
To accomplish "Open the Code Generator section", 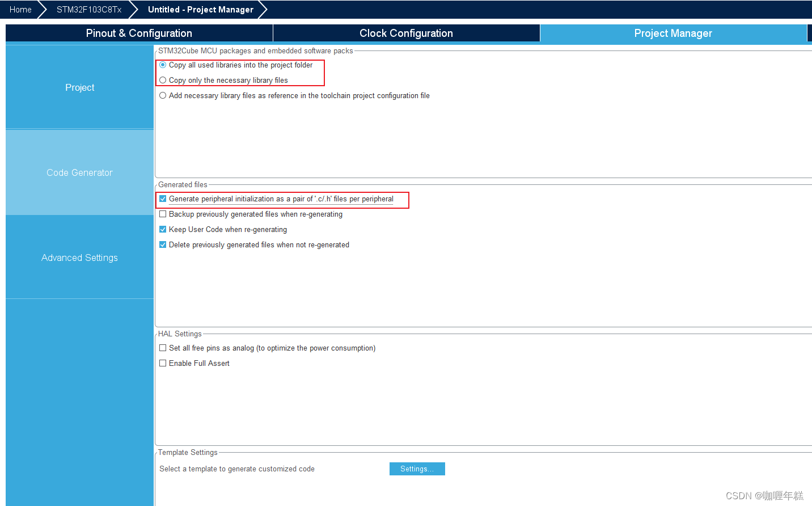I will pyautogui.click(x=79, y=172).
